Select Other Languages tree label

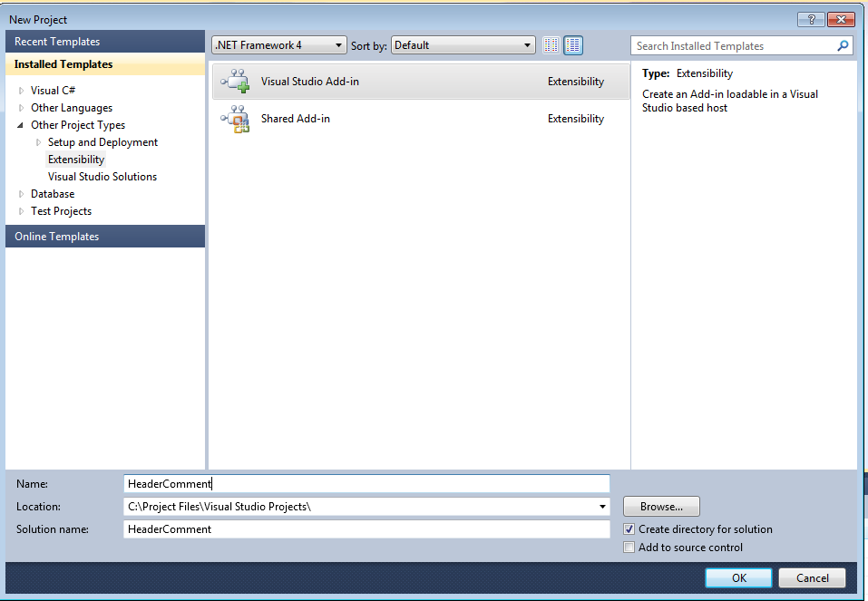click(72, 107)
